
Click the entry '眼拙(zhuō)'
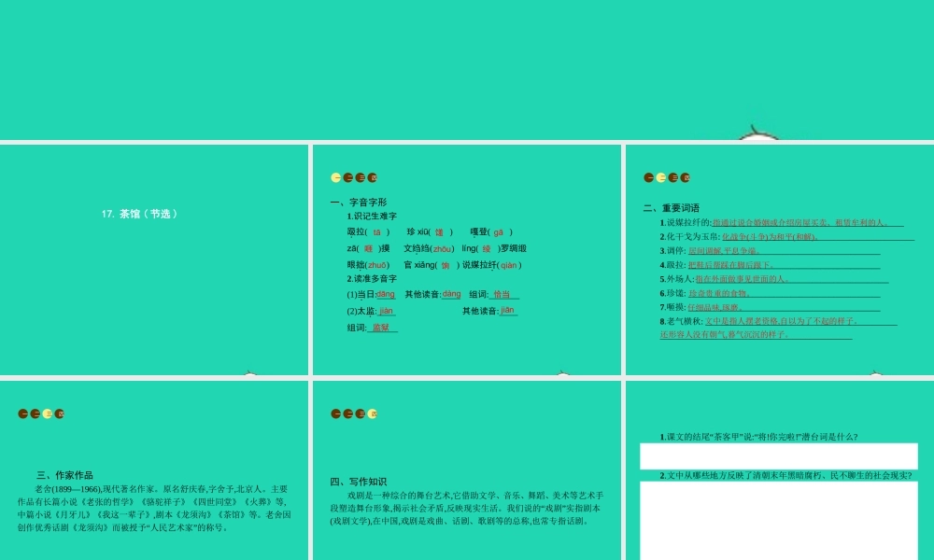pyautogui.click(x=368, y=265)
